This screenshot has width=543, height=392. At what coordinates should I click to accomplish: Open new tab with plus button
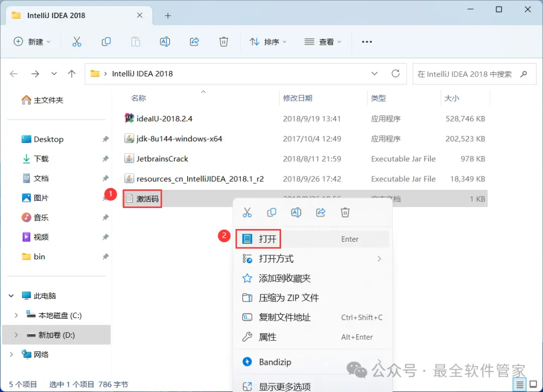(x=168, y=16)
